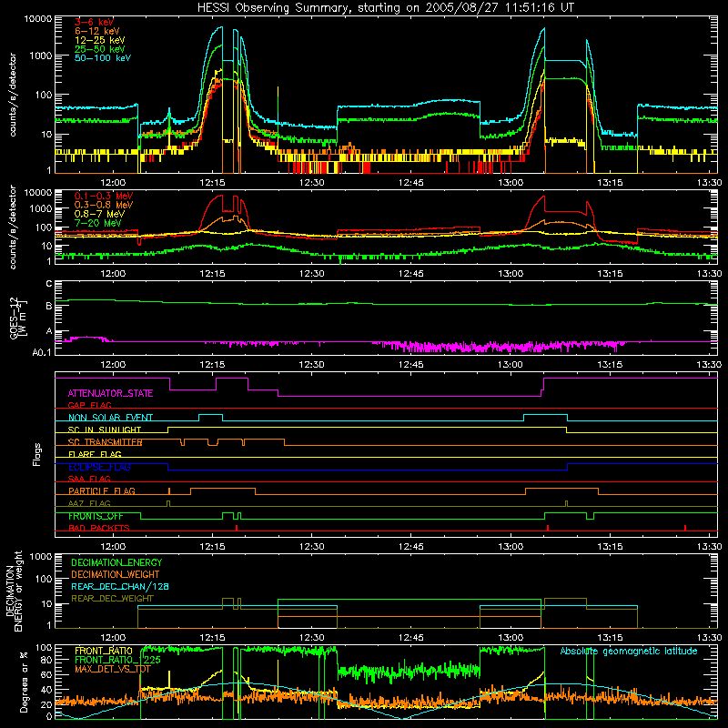Image resolution: width=728 pixels, height=728 pixels.
Task: Select the ECLIPSE_FLAG label
Action: [x=99, y=467]
